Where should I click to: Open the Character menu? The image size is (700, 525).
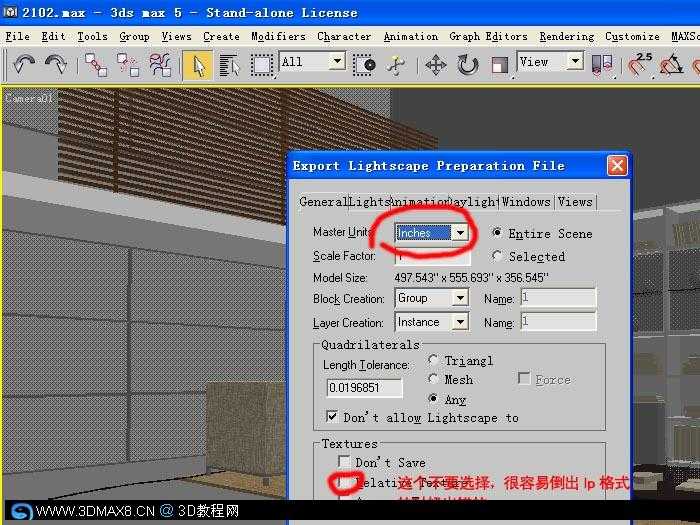coord(344,37)
